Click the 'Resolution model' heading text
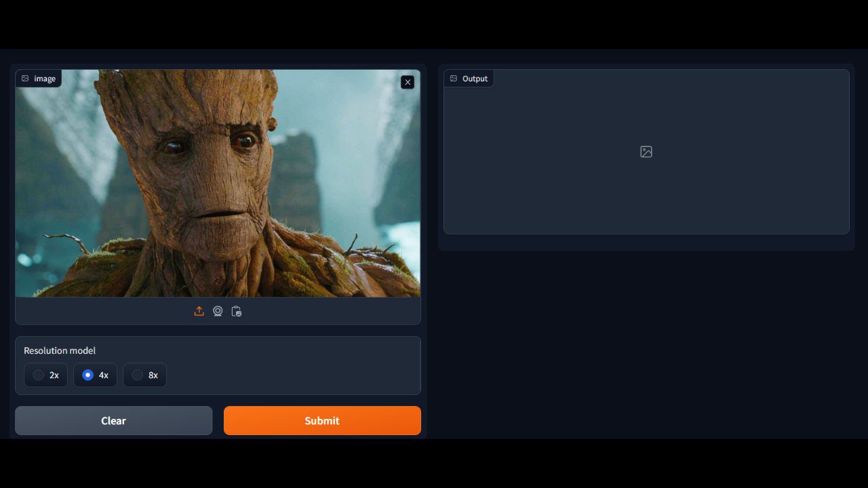 (60, 350)
